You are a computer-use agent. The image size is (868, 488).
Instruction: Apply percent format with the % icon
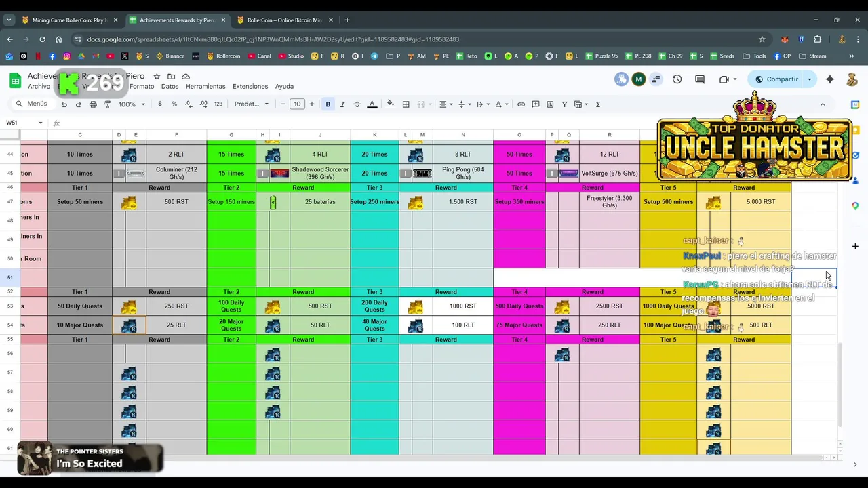click(174, 104)
